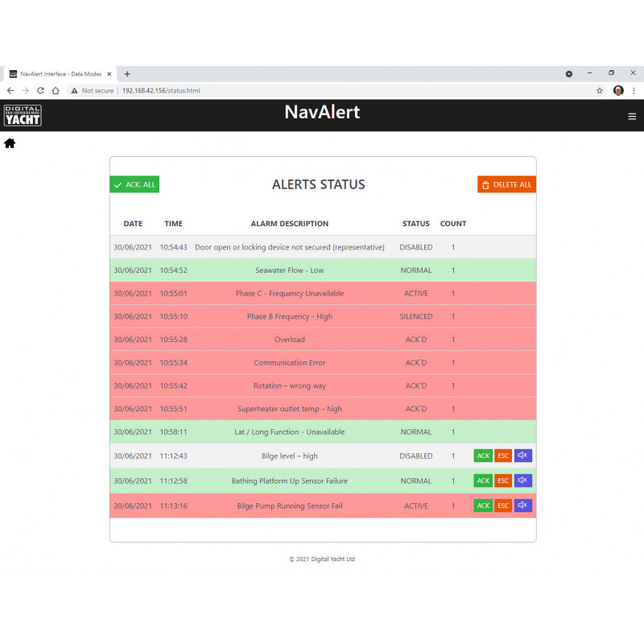Escalate the Bilge level – high alarm

tap(503, 456)
